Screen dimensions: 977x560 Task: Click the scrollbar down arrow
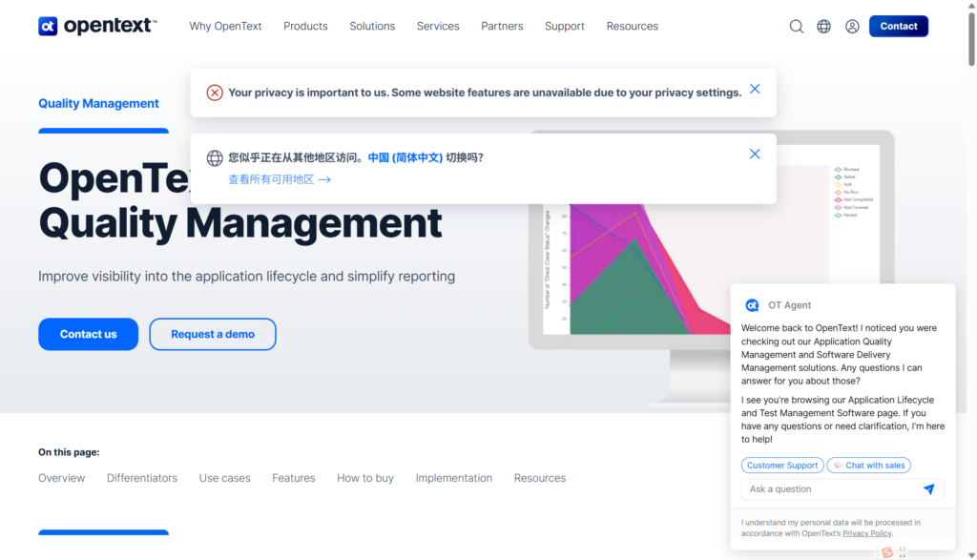tap(971, 555)
